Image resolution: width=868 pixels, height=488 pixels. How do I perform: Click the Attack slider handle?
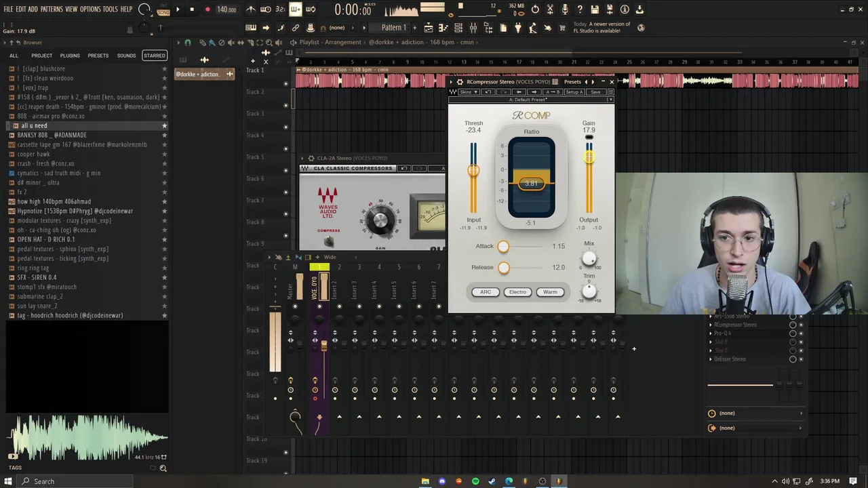point(503,247)
